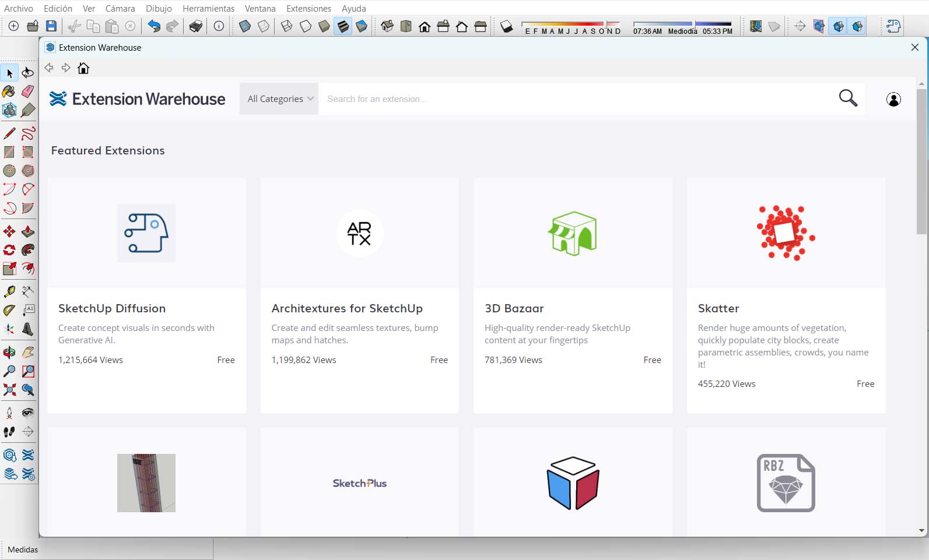Open the Skatter extension page

pyautogui.click(x=786, y=295)
